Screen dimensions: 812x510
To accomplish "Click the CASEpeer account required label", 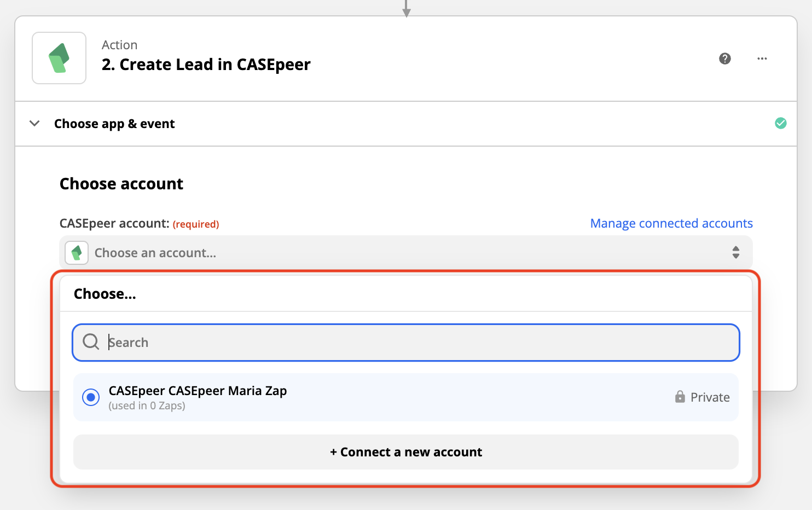I will pyautogui.click(x=139, y=223).
